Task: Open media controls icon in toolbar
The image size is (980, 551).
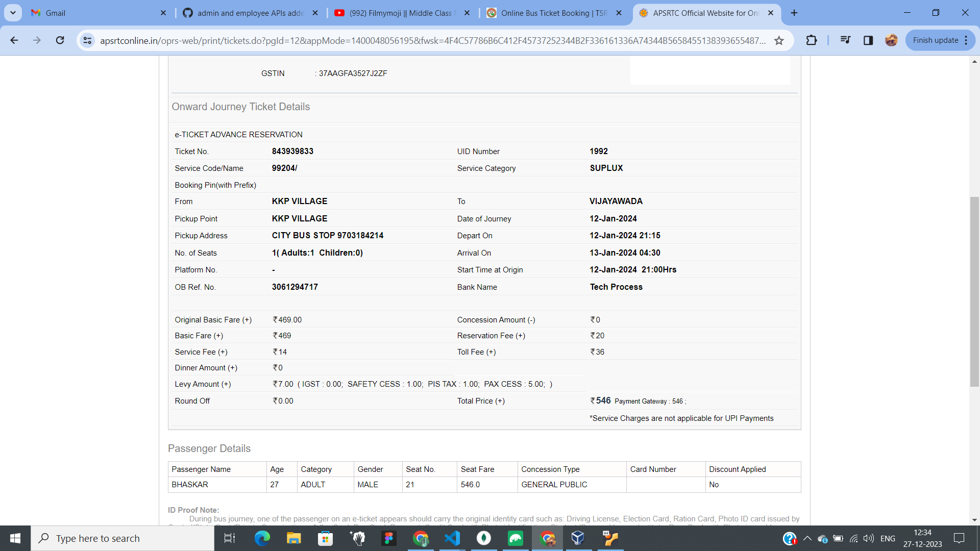Action: [x=845, y=40]
